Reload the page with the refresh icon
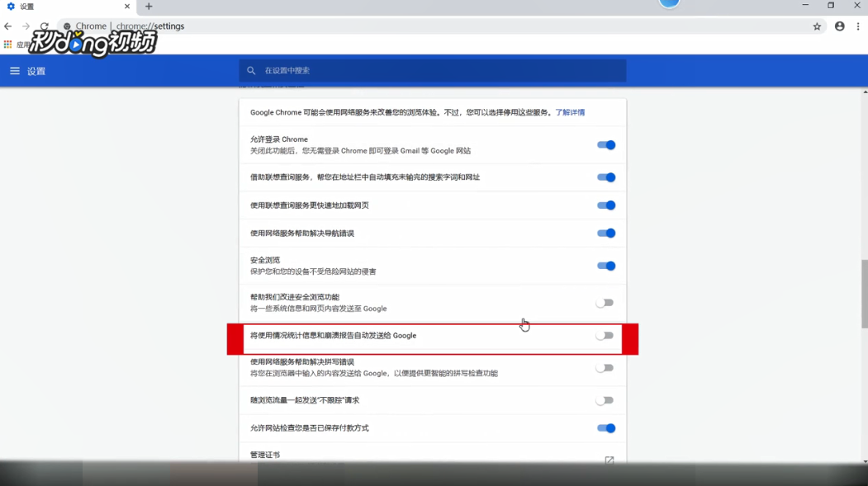This screenshot has height=486, width=868. (45, 26)
